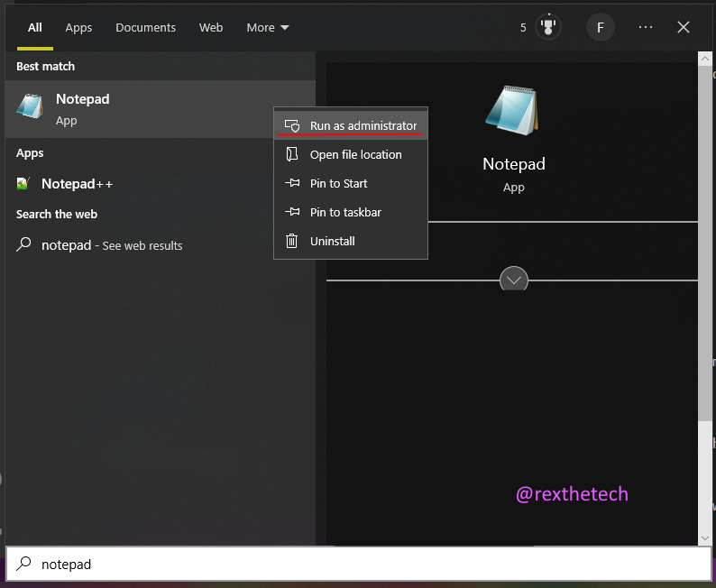Select Uninstall from the context menu
Viewport: 716px width, 588px height.
(351, 241)
